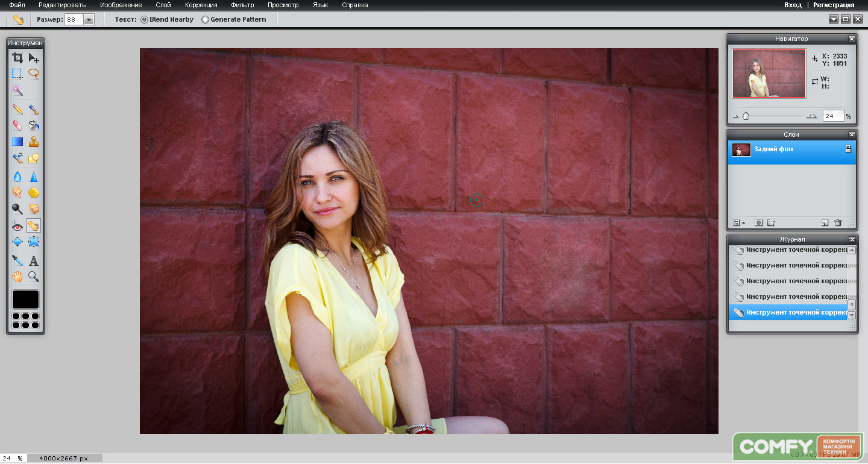The image size is (868, 464).
Task: Pick the Color Picker eyedropper tool
Action: click(17, 261)
